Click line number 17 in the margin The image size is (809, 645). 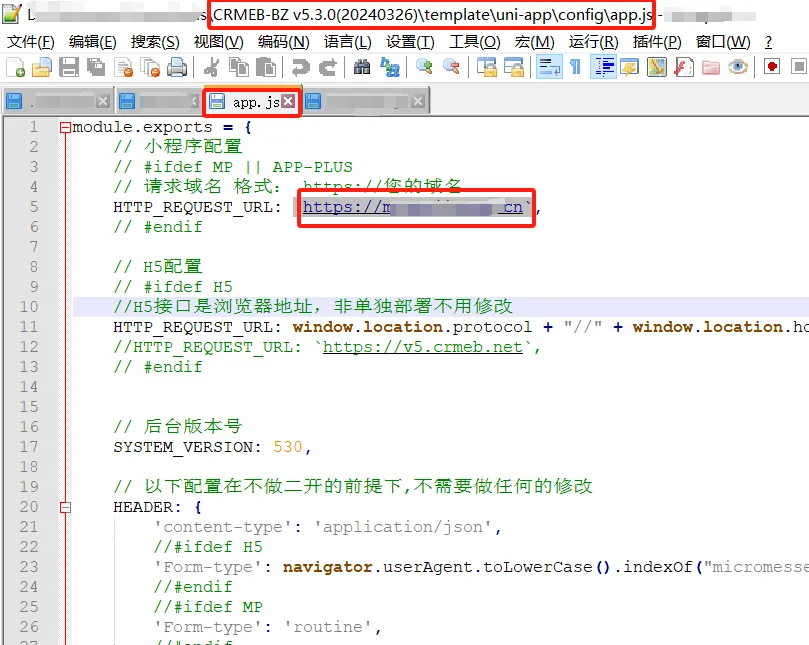coord(28,447)
